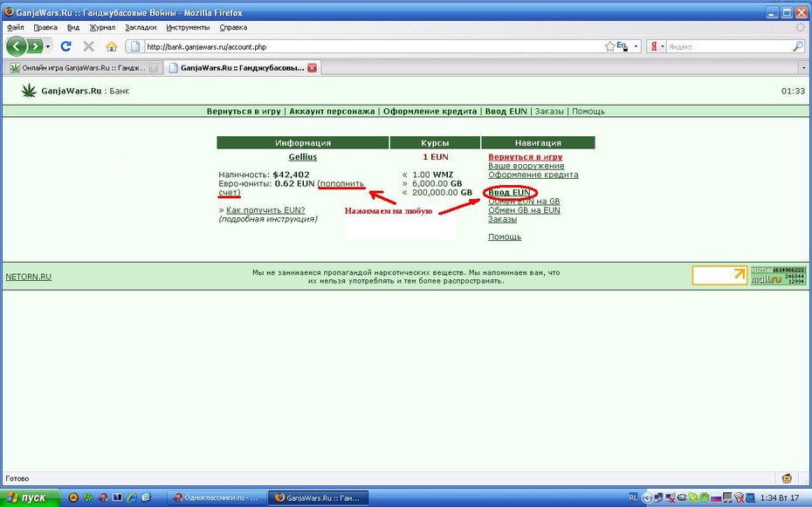Launch the orange circle quick-launch icon
The height and width of the screenshot is (507, 812).
pos(73,497)
